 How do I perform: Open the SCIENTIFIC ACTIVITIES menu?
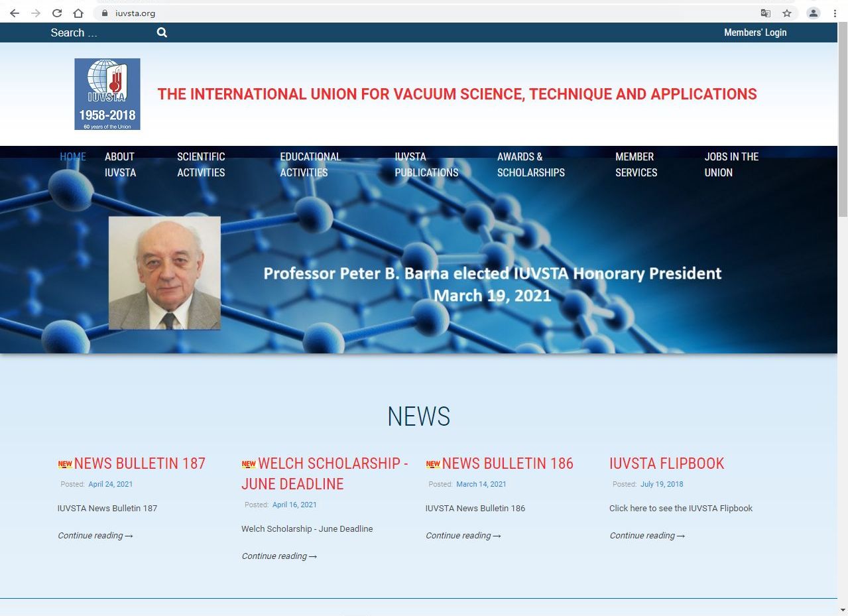pos(201,164)
